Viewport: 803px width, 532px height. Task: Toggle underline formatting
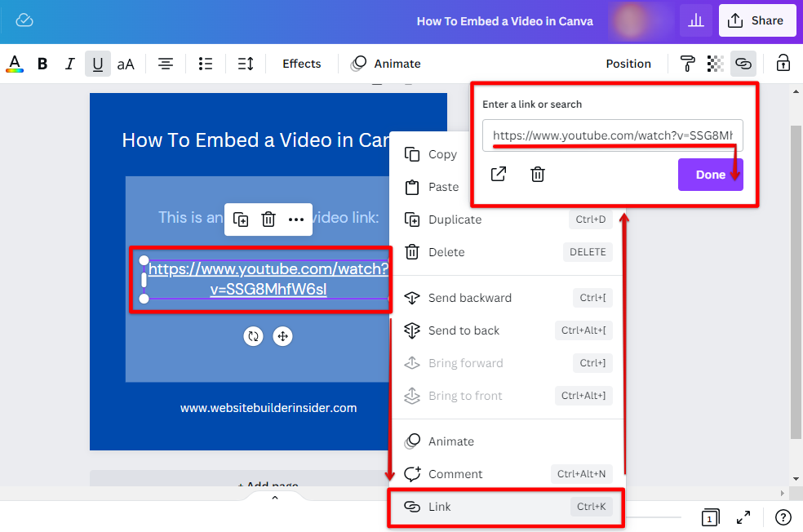(x=98, y=64)
